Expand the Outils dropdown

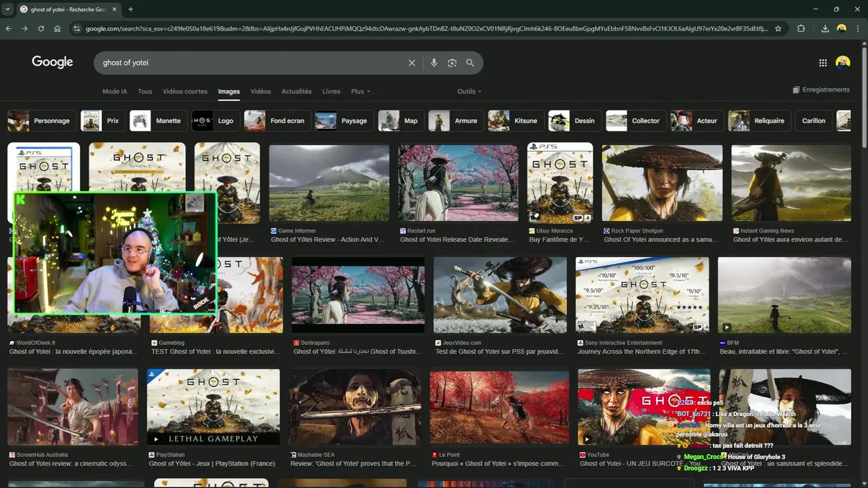point(469,91)
